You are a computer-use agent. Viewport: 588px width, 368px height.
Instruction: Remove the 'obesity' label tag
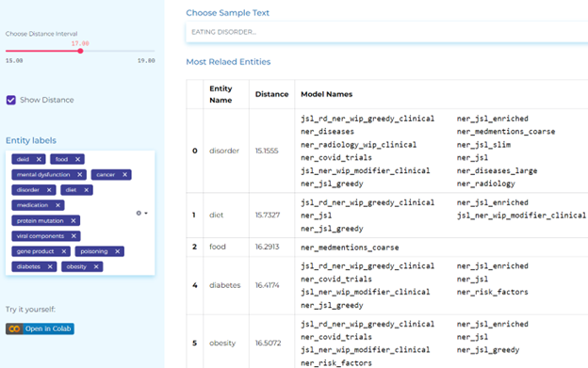tap(96, 267)
